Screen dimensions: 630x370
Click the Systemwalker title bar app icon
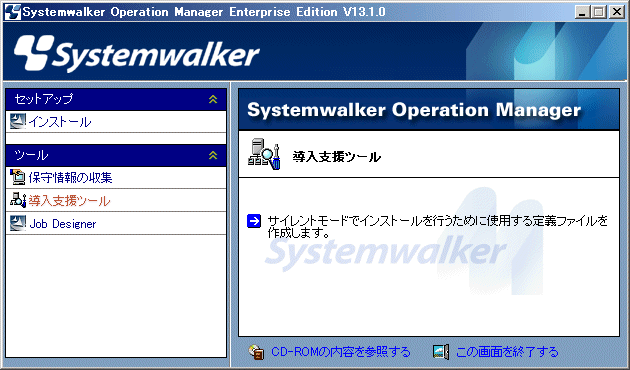pyautogui.click(x=12, y=12)
